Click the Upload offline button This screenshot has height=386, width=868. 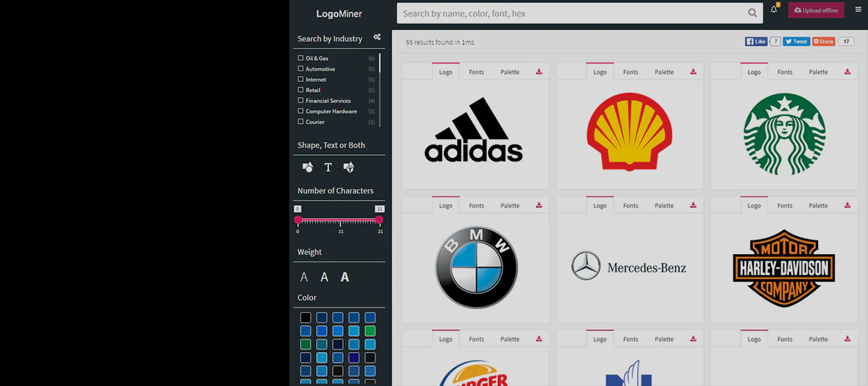[816, 10]
